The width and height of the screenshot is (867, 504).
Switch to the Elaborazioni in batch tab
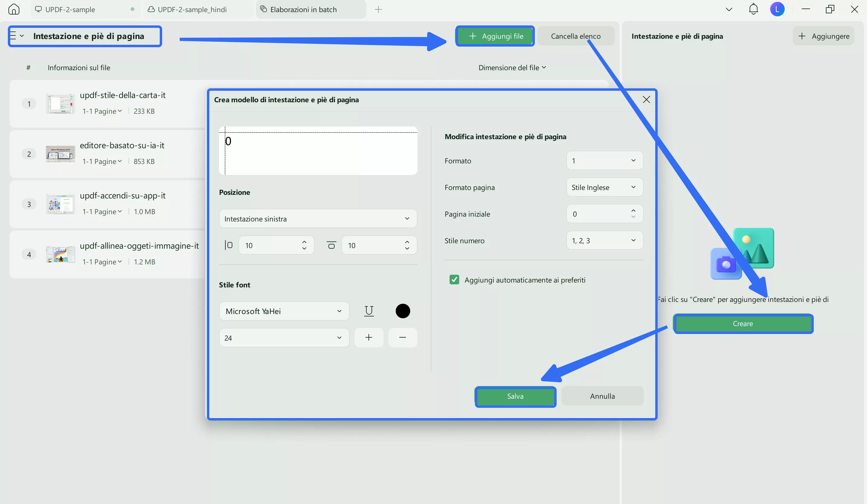(303, 9)
